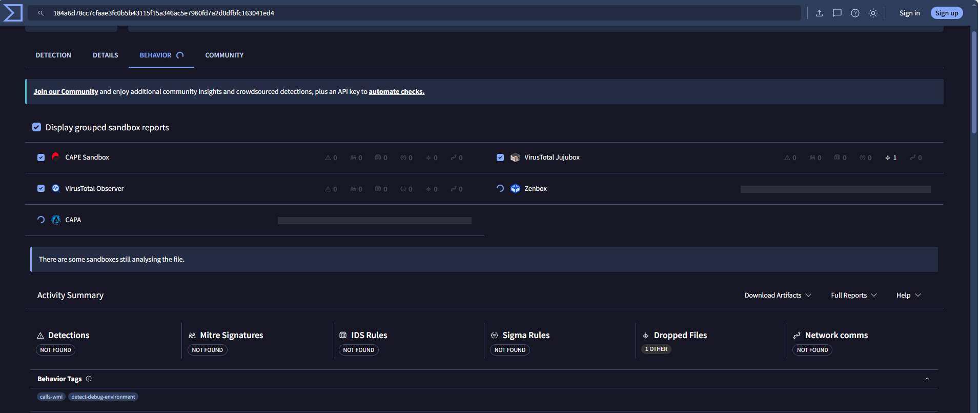This screenshot has width=980, height=413.
Task: Click the Sign up button
Action: tap(946, 13)
